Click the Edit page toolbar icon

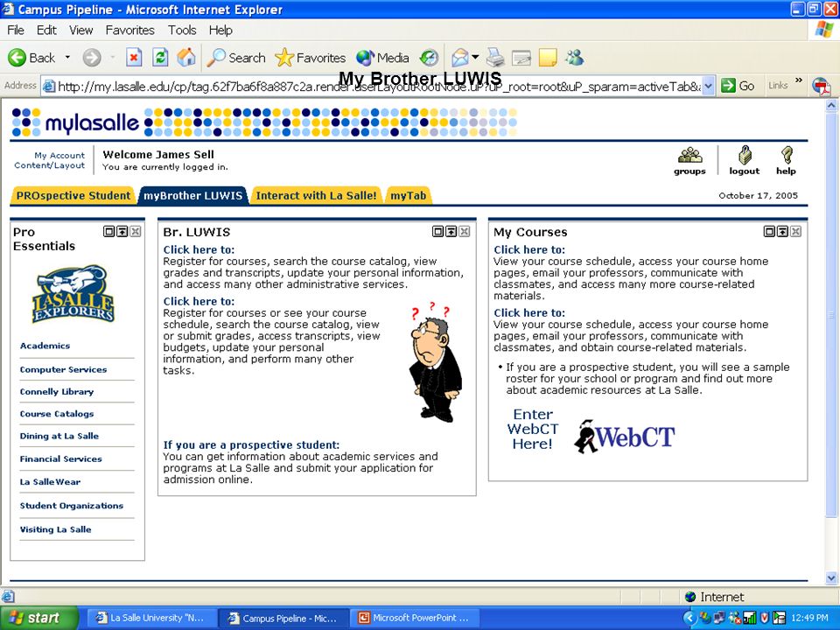[521, 58]
